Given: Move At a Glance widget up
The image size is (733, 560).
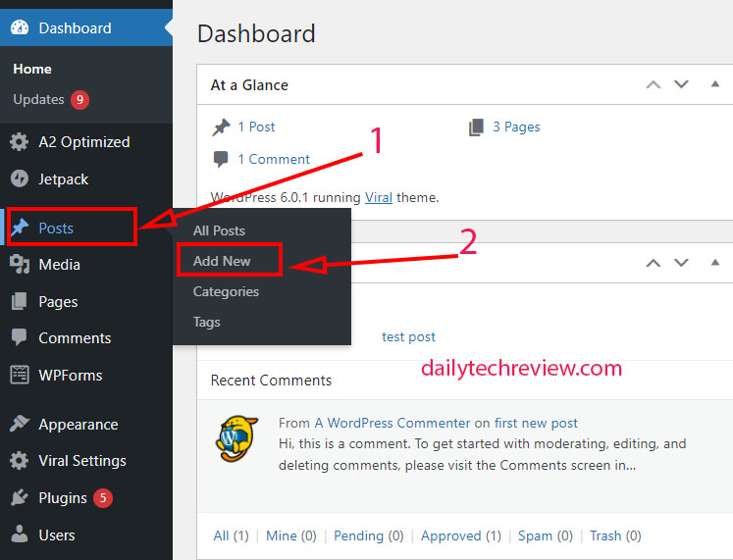Looking at the screenshot, I should 654,84.
